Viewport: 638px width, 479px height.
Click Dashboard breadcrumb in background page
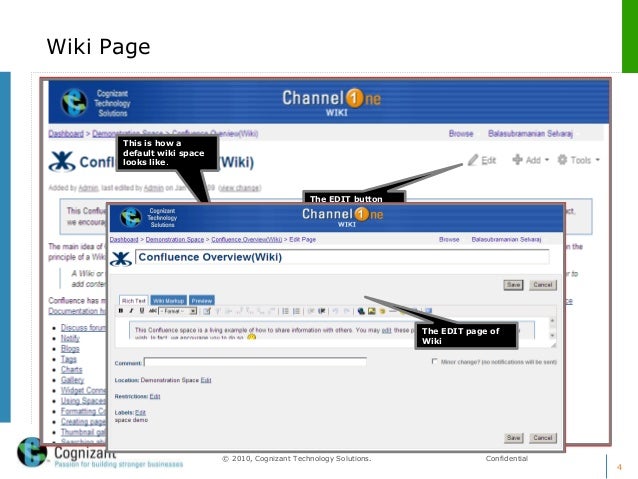pos(66,133)
